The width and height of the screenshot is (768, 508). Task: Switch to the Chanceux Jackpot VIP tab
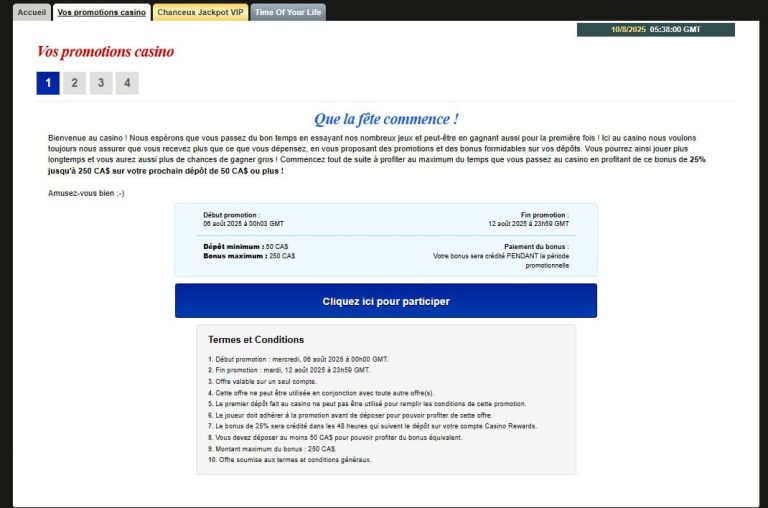(x=199, y=12)
